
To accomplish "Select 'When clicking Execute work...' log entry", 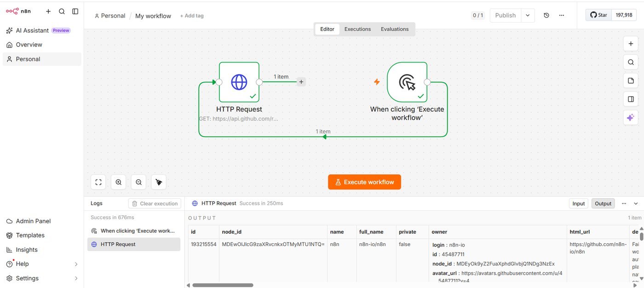I will pyautogui.click(x=134, y=230).
